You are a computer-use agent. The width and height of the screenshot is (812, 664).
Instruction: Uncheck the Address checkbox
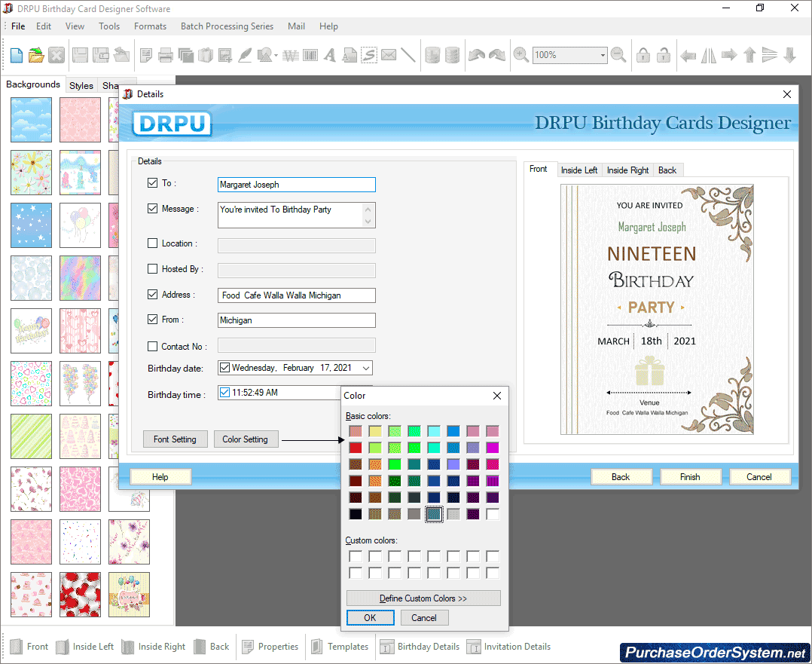pos(152,295)
